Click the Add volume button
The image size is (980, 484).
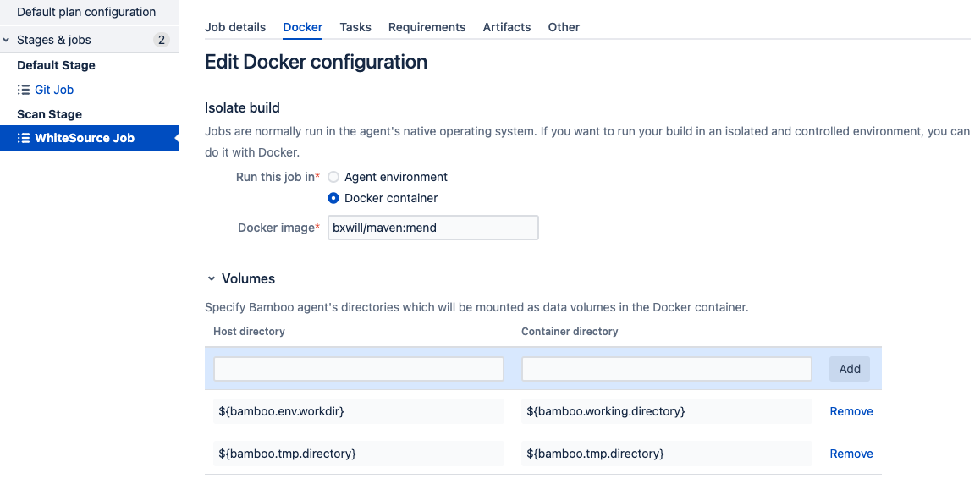tap(850, 369)
